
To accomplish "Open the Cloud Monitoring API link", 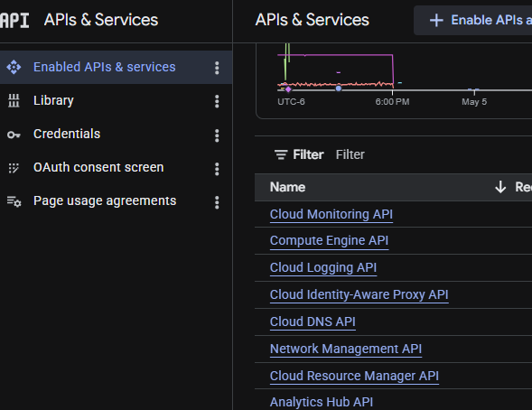I will (331, 214).
